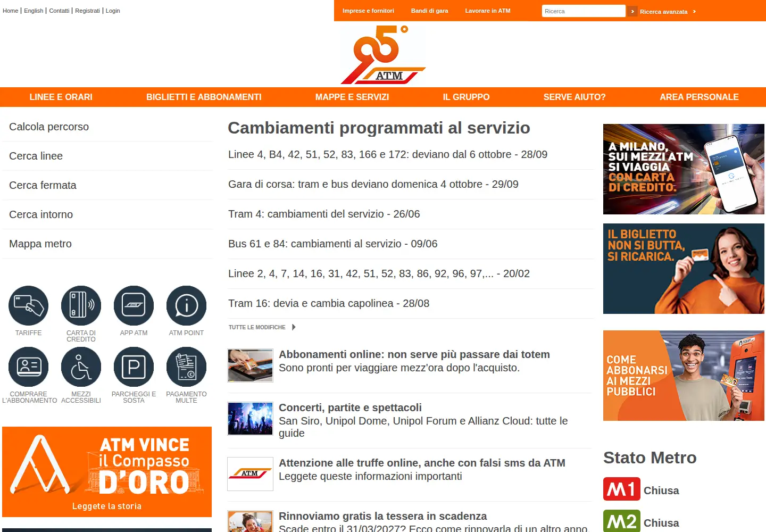Click the M1 metro line badge
This screenshot has height=532, width=766.
click(621, 489)
